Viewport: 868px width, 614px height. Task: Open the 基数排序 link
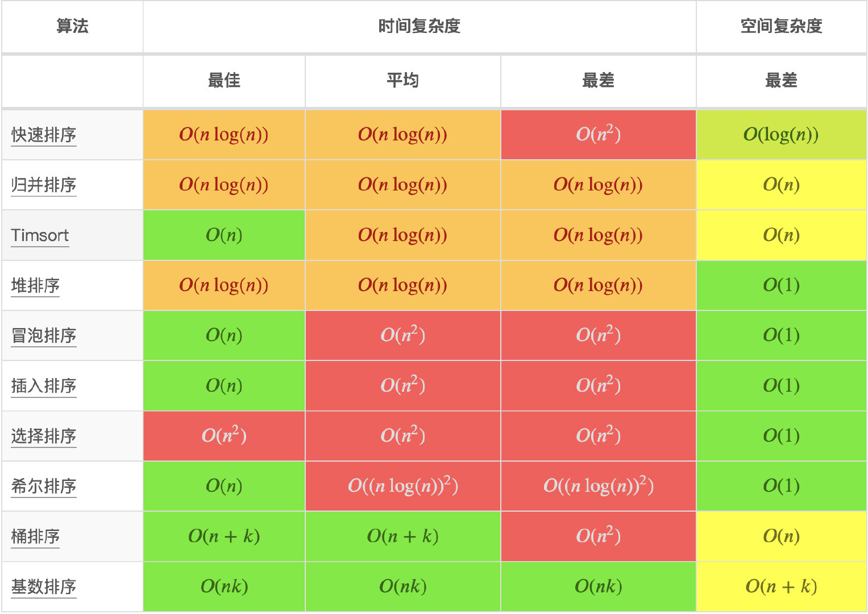point(44,586)
